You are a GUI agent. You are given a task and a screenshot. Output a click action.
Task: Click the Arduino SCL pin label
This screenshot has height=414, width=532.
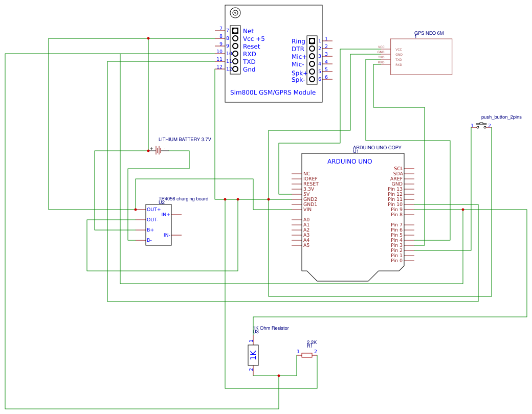coord(398,169)
